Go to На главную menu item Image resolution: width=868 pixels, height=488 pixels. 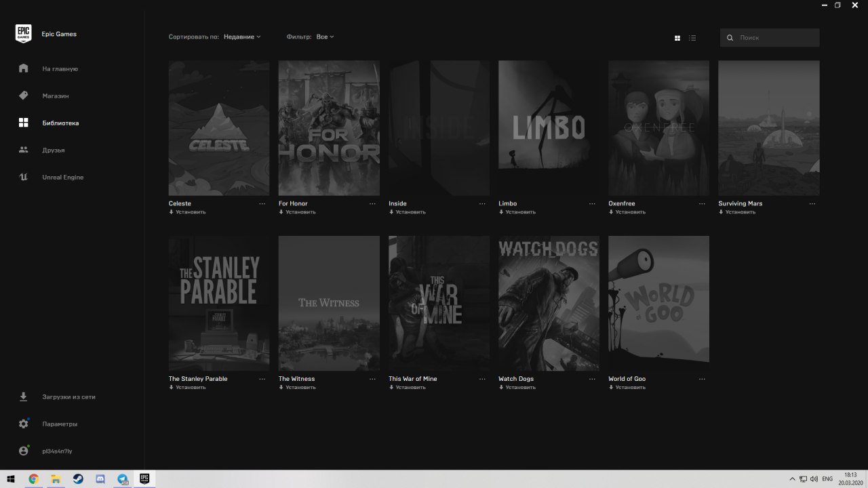click(x=60, y=69)
